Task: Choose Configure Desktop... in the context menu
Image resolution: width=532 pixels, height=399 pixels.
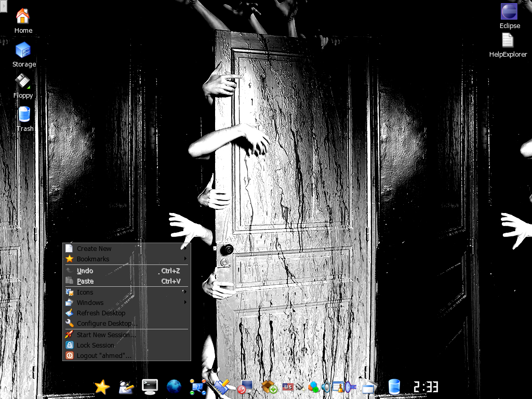Action: [x=107, y=323]
